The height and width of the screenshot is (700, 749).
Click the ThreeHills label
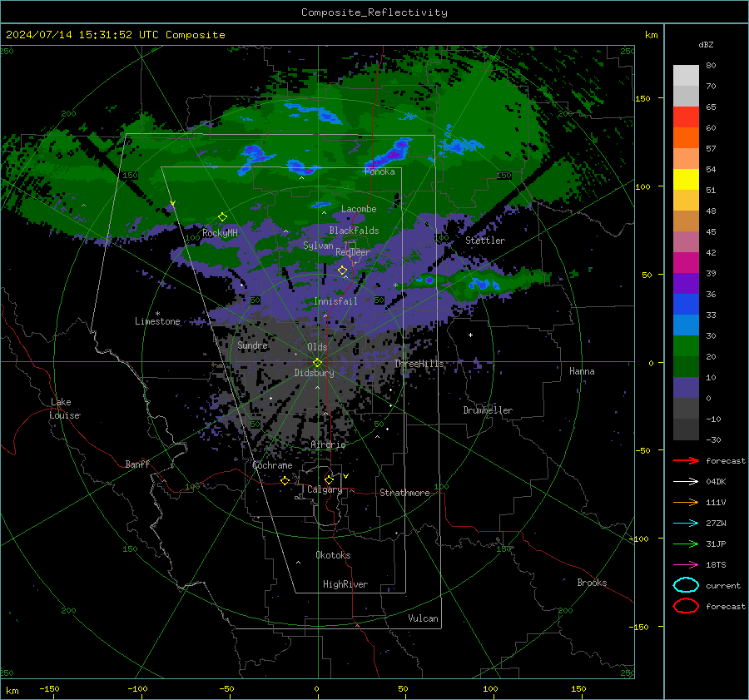419,364
